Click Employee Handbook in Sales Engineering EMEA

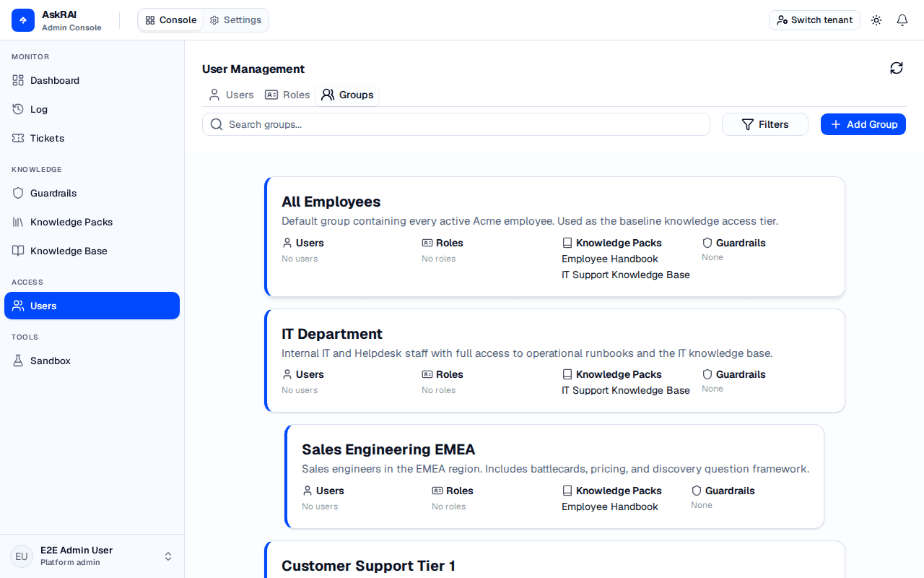(x=610, y=506)
